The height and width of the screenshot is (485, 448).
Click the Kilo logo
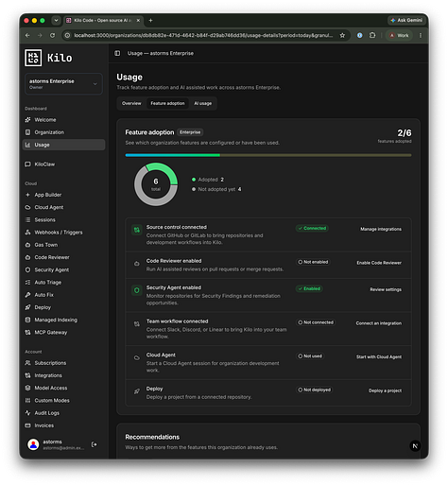pyautogui.click(x=48, y=58)
